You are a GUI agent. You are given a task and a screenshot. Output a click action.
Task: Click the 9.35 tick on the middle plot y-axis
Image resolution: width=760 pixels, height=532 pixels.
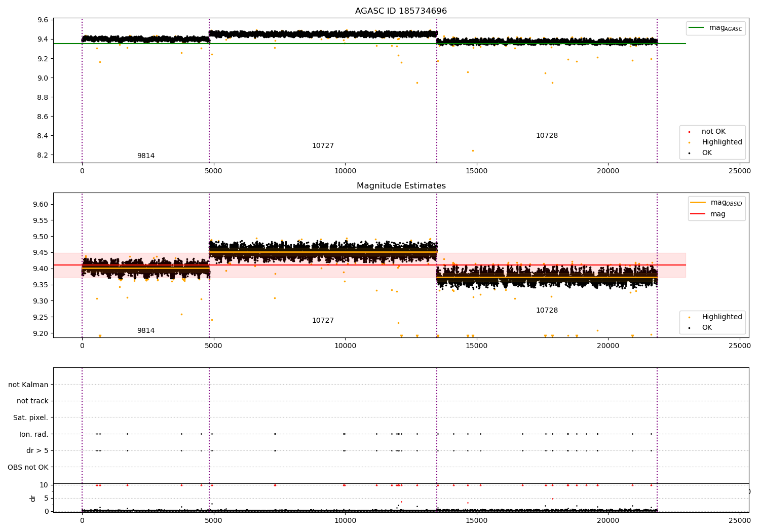(x=41, y=285)
